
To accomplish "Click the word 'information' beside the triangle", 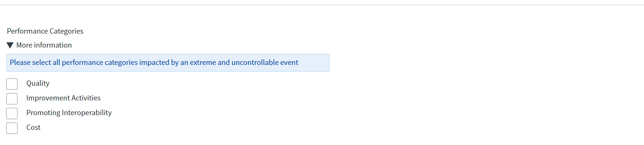I will (x=53, y=45).
